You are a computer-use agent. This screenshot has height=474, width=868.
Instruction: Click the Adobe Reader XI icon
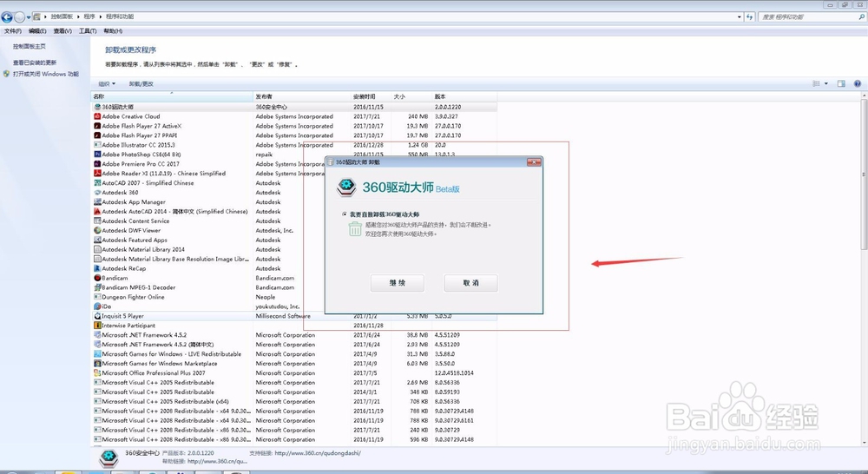pyautogui.click(x=97, y=174)
